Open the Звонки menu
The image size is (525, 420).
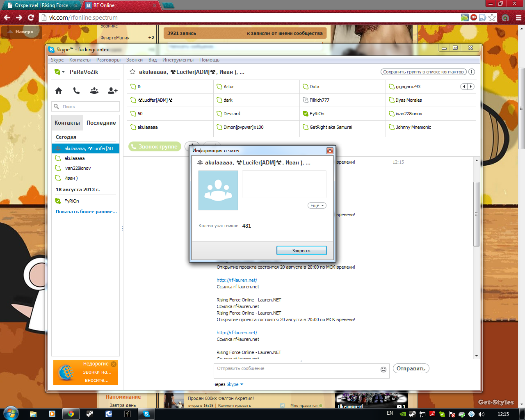(135, 60)
